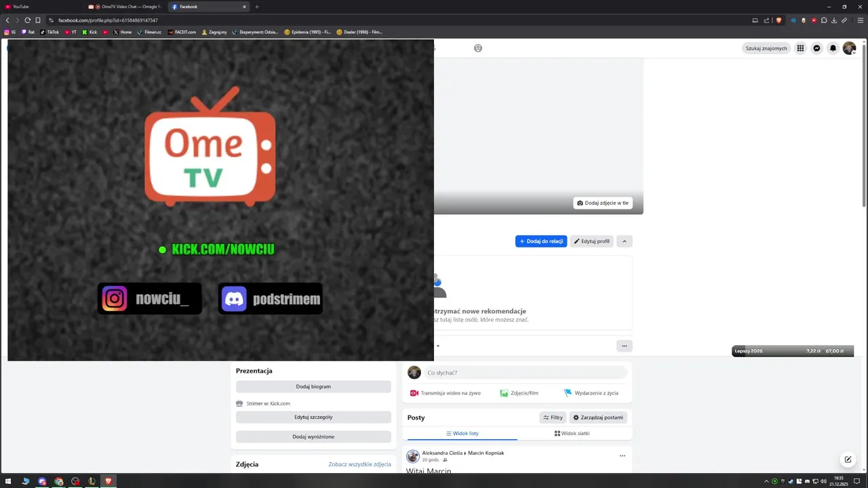Click Edytuj profil button
This screenshot has width=868, height=488.
[x=592, y=241]
